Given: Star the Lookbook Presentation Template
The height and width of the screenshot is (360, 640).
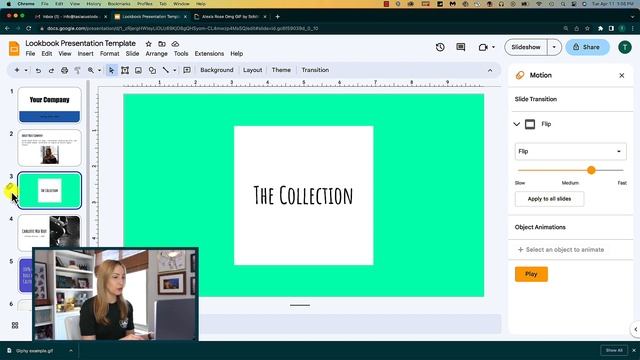Looking at the screenshot, I should pos(149,44).
